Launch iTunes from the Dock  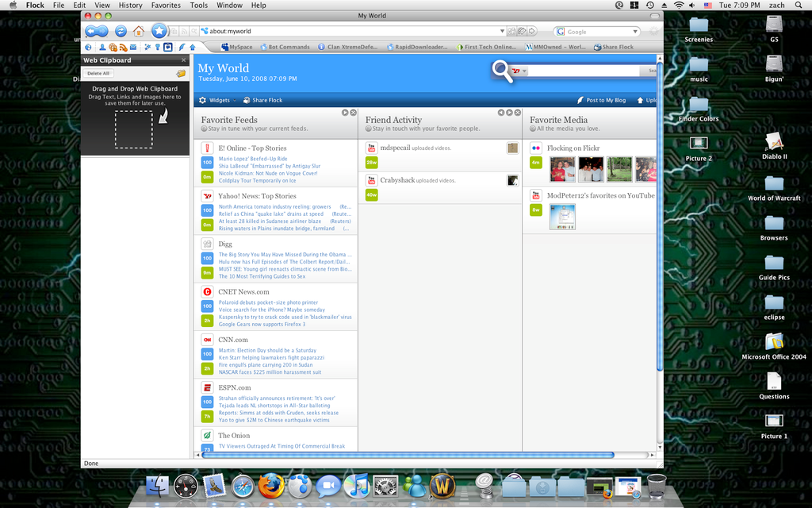(x=357, y=487)
